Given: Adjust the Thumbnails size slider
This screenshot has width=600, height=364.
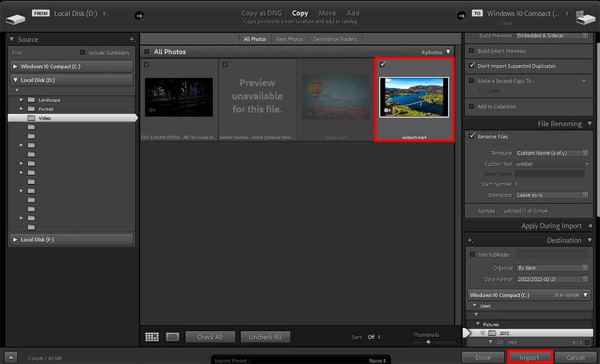Looking at the screenshot, I should tap(428, 341).
